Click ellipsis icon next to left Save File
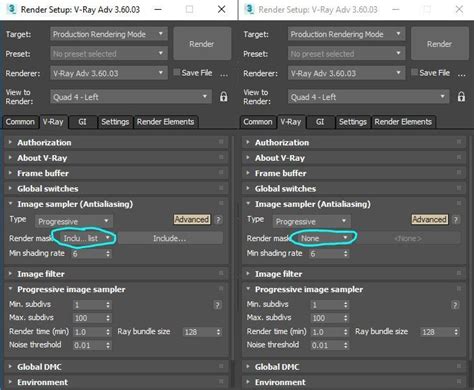This screenshot has height=390, width=474. (224, 74)
